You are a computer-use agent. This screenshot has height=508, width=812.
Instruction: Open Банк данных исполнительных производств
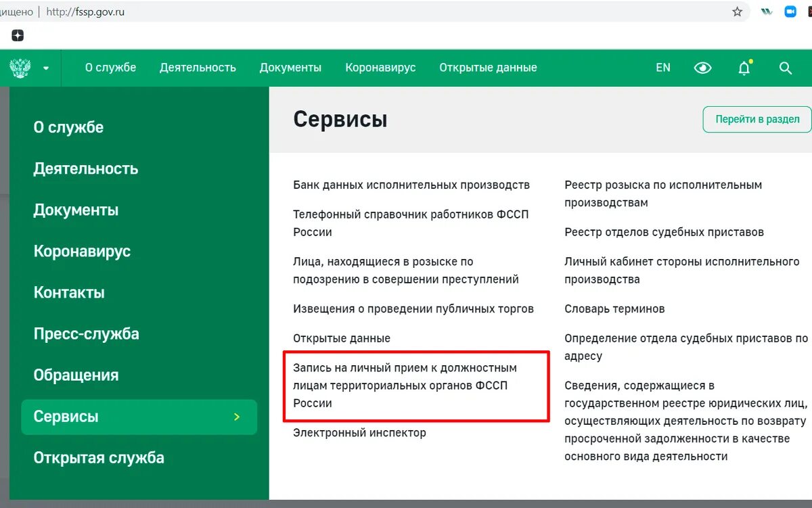pos(411,185)
